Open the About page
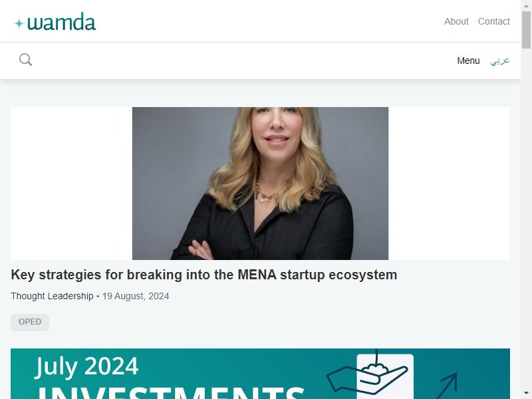Screen dimensions: 532x399 tap(456, 21)
